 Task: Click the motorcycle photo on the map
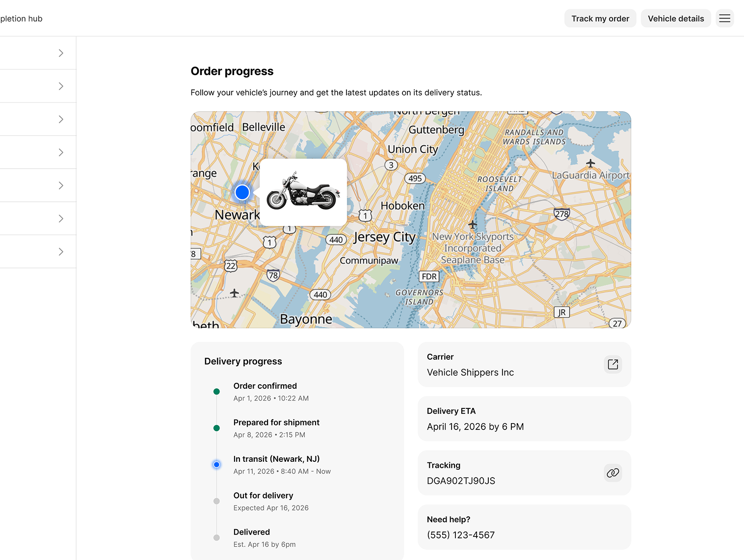(x=303, y=192)
